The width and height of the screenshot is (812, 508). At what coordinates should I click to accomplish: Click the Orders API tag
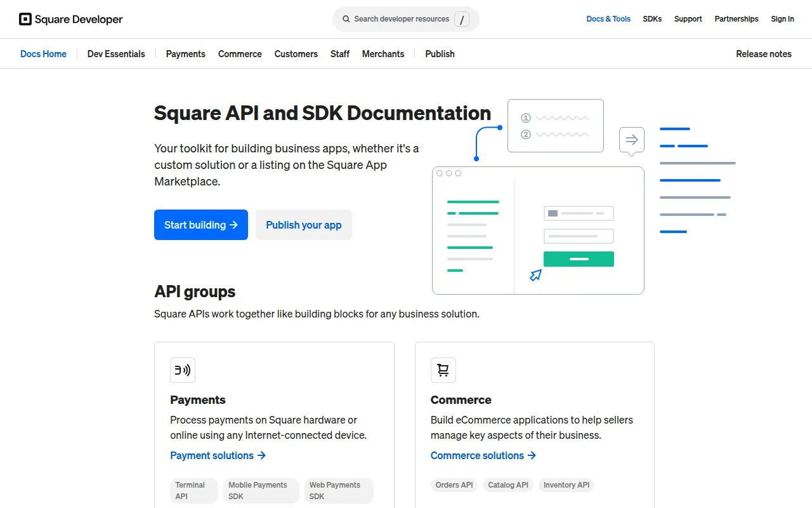pyautogui.click(x=454, y=485)
